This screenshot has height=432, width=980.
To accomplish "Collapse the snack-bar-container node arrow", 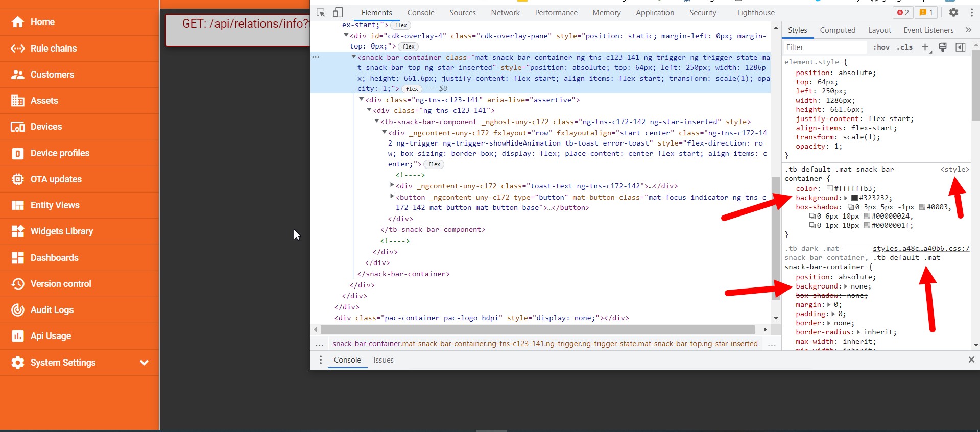I will 353,57.
